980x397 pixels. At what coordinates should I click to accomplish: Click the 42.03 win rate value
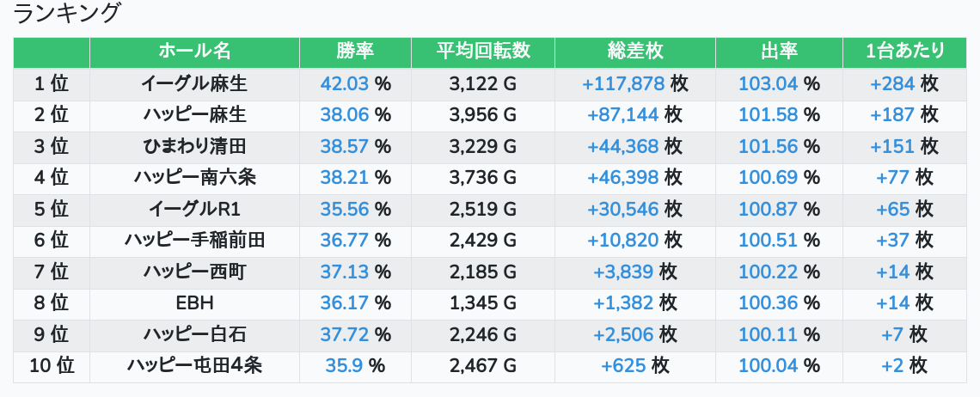tap(344, 84)
